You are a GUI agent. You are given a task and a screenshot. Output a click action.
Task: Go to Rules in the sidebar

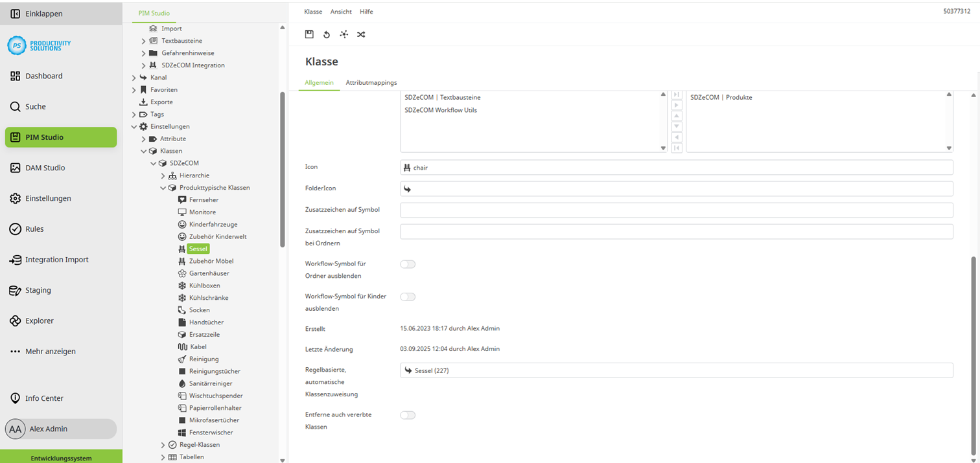tap(34, 229)
